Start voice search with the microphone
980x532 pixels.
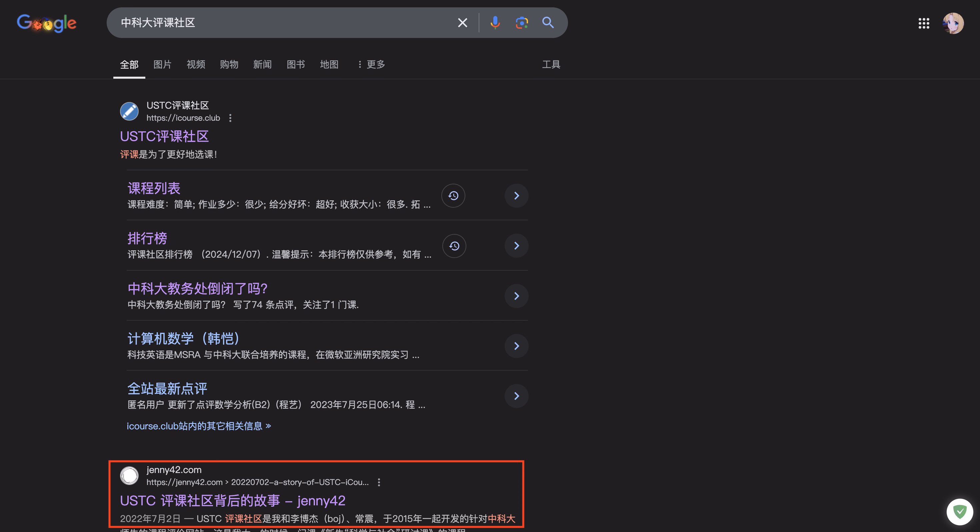495,23
